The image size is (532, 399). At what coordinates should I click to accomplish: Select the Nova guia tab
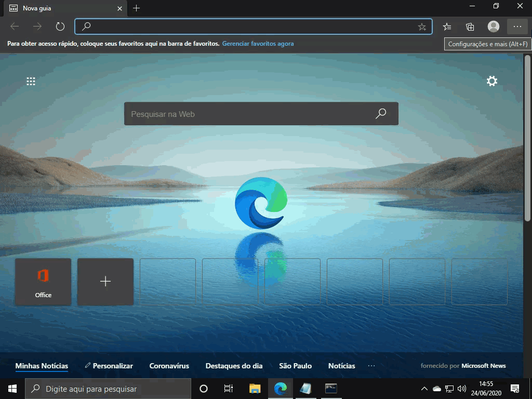(65, 8)
